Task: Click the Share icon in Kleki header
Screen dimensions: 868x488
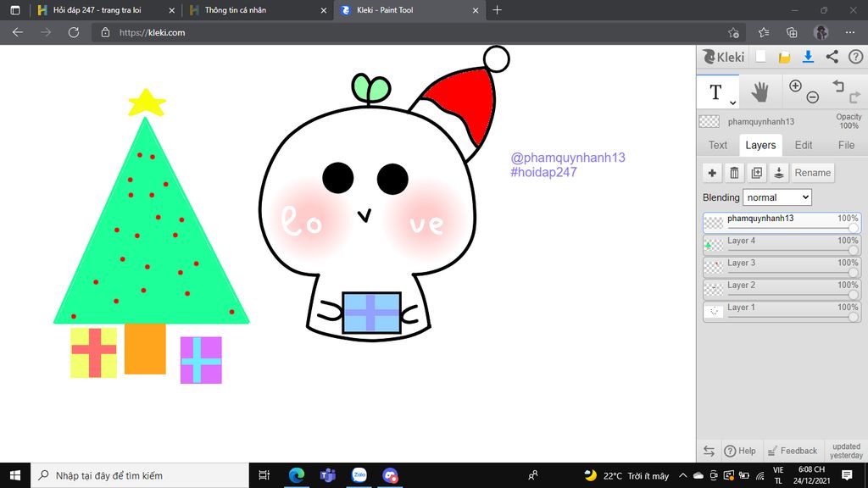Action: tap(832, 57)
